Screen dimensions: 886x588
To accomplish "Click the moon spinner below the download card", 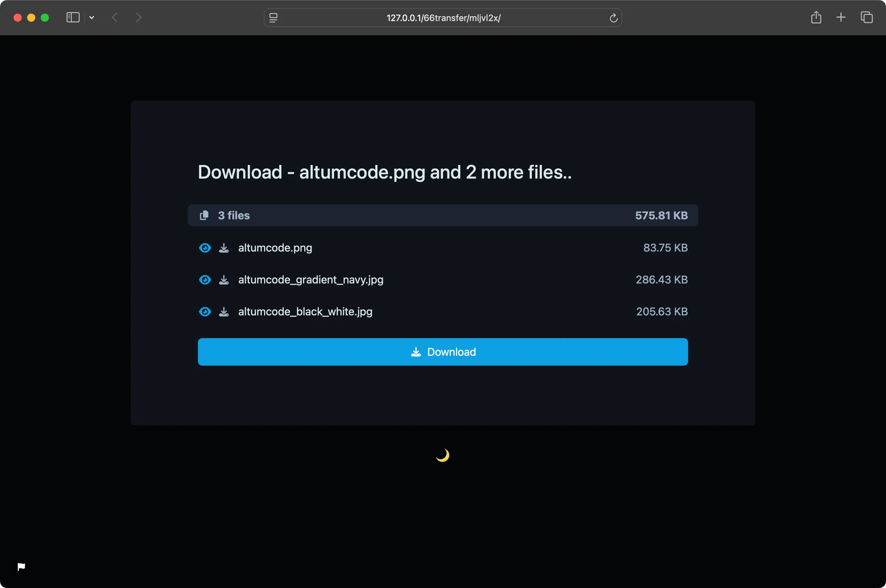I will point(442,455).
